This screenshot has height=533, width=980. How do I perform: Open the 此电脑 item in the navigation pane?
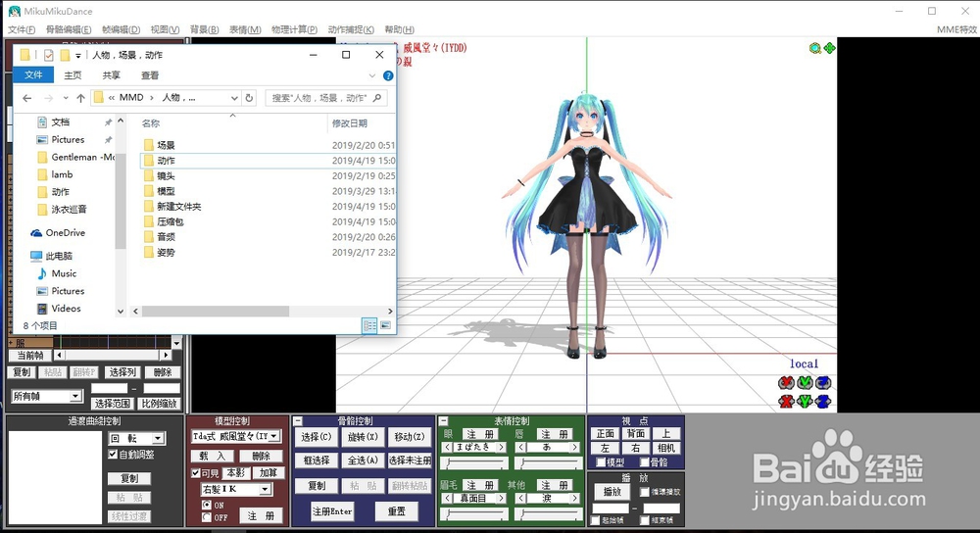click(52, 256)
